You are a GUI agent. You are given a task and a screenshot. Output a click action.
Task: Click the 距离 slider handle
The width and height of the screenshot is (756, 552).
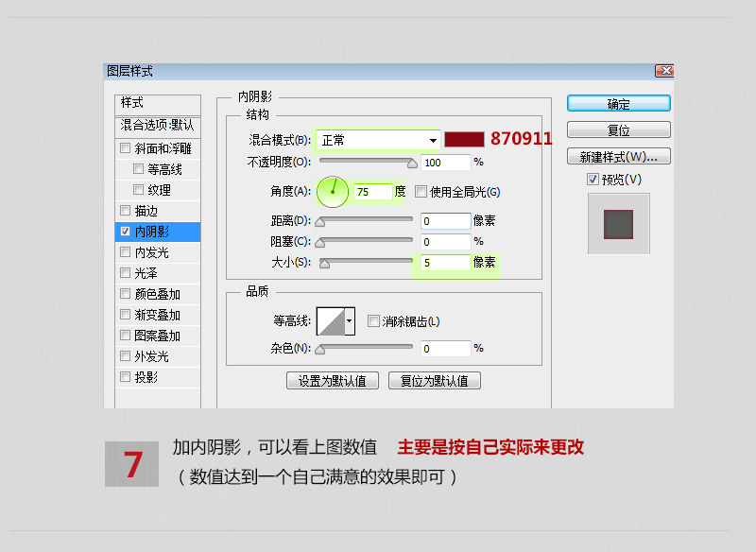point(320,222)
